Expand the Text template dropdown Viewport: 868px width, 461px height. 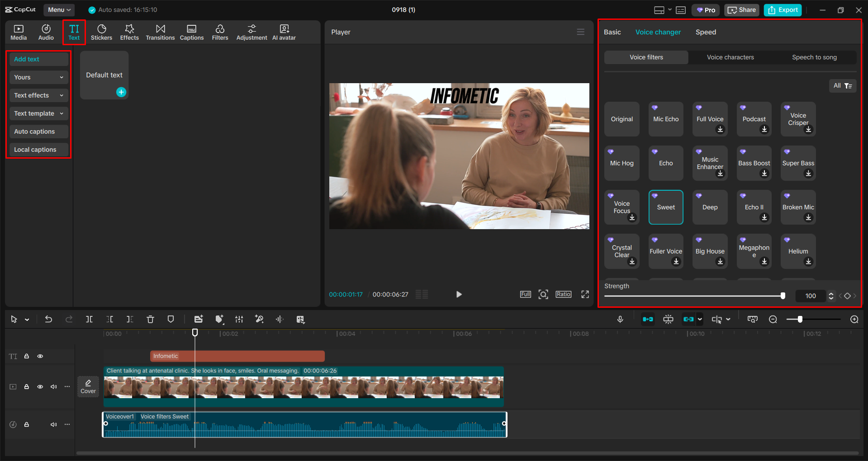click(38, 113)
